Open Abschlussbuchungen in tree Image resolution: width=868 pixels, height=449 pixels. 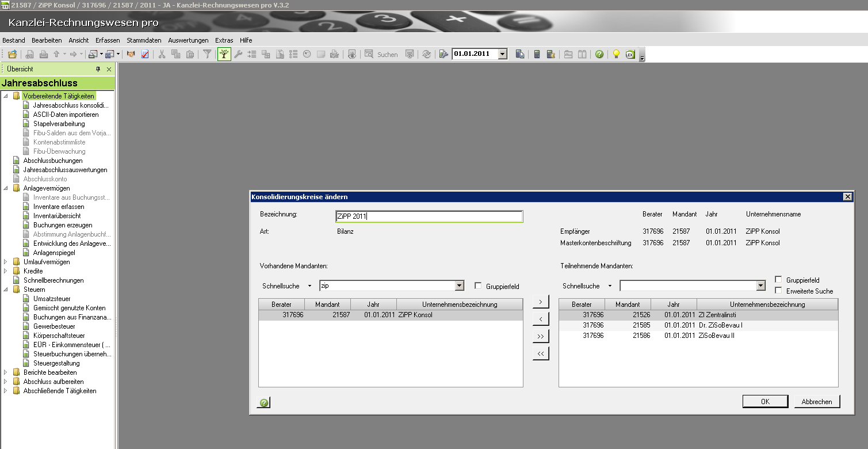pos(53,161)
